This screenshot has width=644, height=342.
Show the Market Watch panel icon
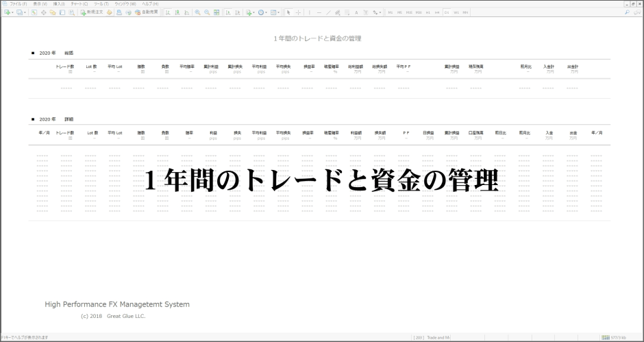(34, 12)
